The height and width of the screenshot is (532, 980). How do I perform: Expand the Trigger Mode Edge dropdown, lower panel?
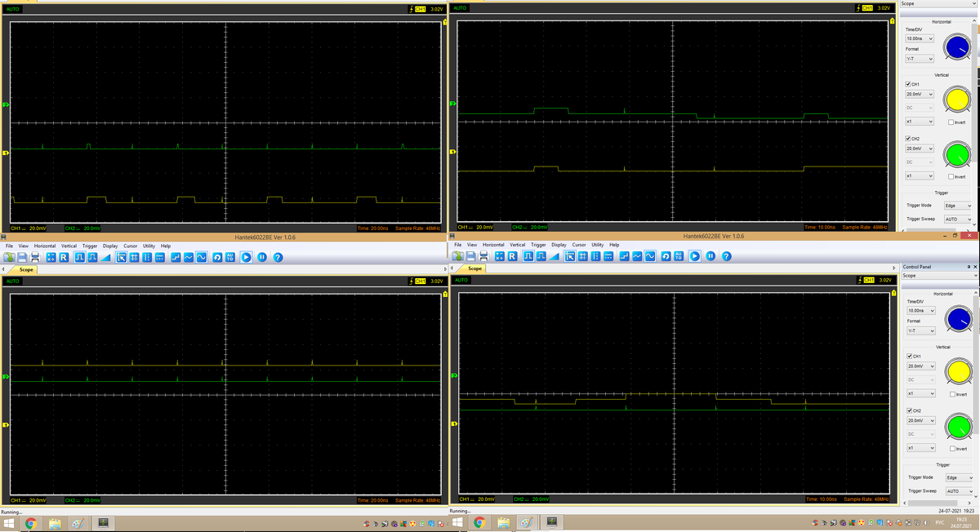click(958, 477)
